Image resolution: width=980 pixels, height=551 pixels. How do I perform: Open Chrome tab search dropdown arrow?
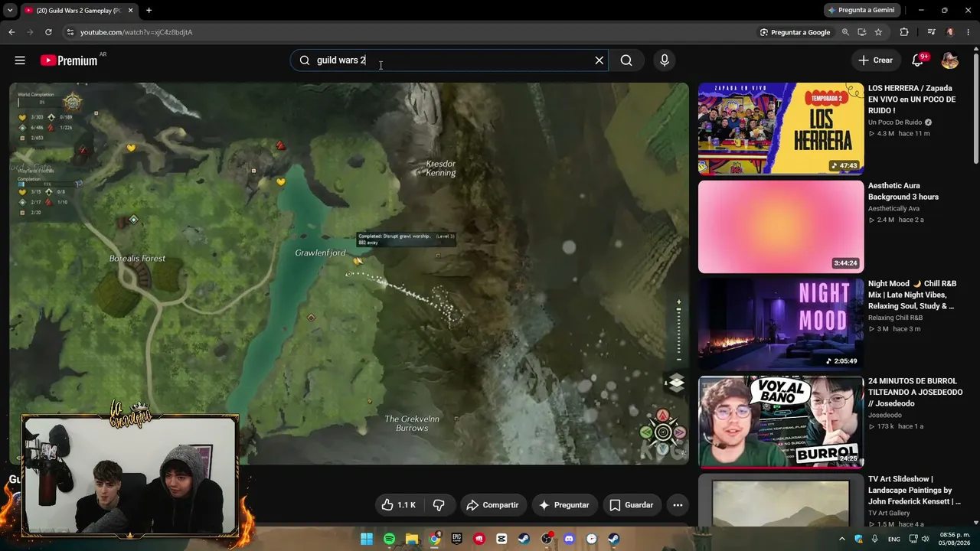[x=10, y=11]
